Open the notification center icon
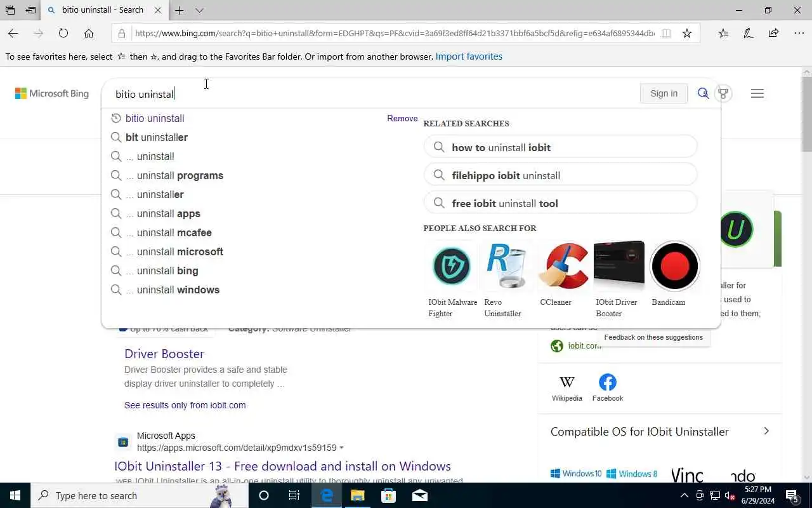Image resolution: width=812 pixels, height=508 pixels. click(793, 495)
